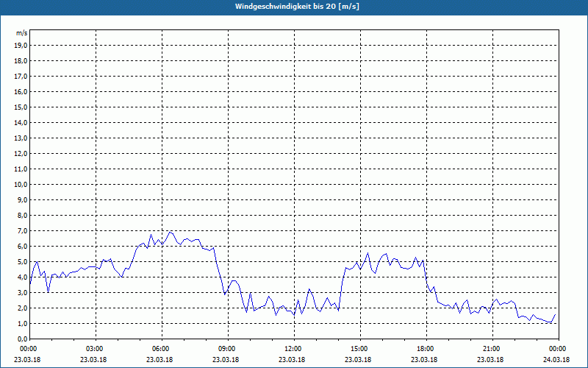Screen dimensions: 588x368
Task: Click the '2,0' y-axis value
Action: coord(22,308)
